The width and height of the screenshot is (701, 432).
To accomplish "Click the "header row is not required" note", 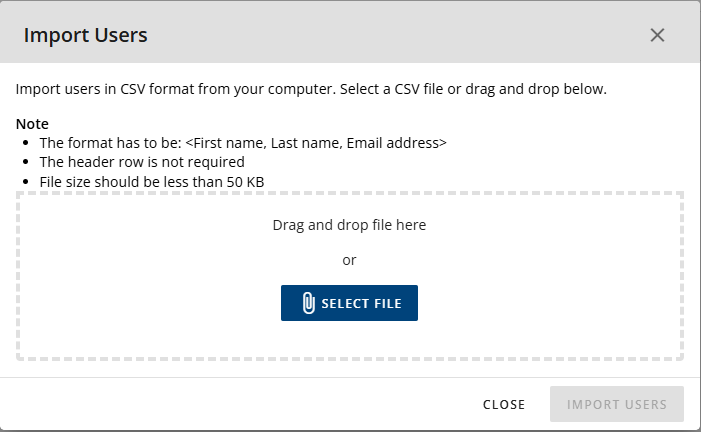I will (x=142, y=162).
